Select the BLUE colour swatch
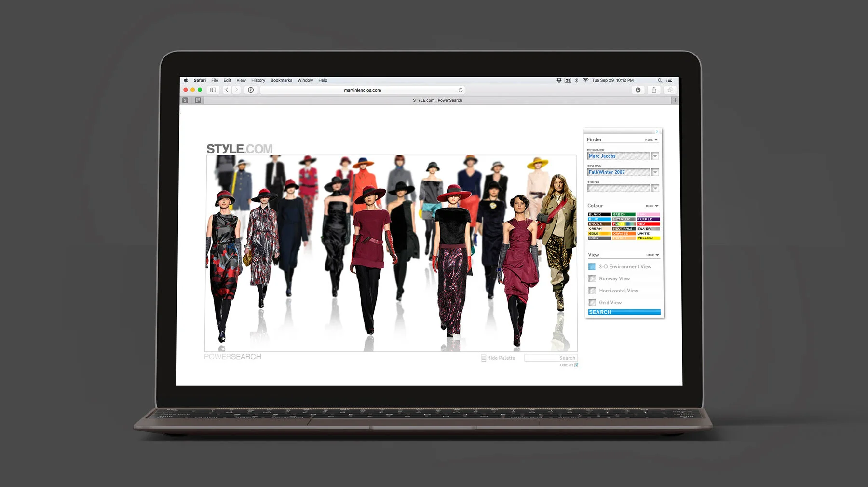The image size is (868, 487). 599,219
